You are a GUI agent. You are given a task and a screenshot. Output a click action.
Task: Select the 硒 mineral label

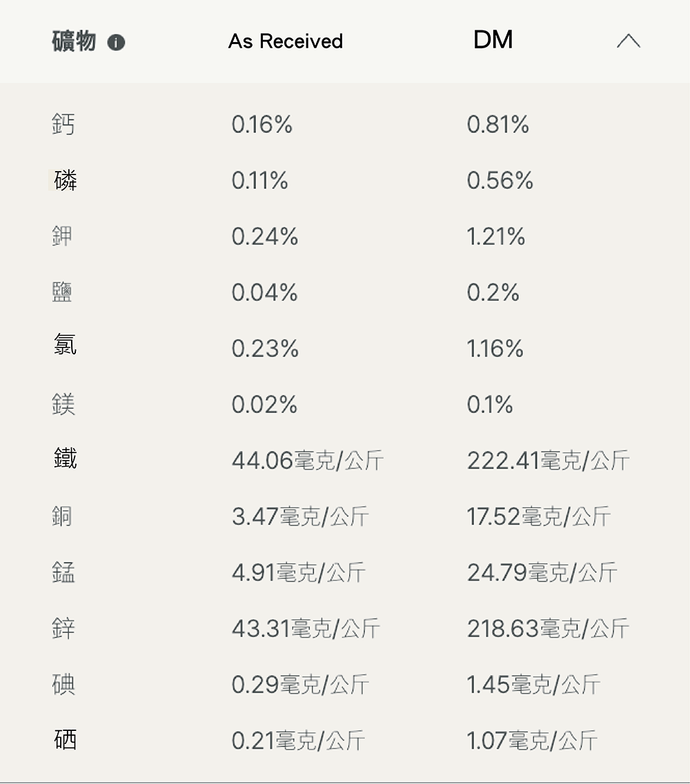65,740
